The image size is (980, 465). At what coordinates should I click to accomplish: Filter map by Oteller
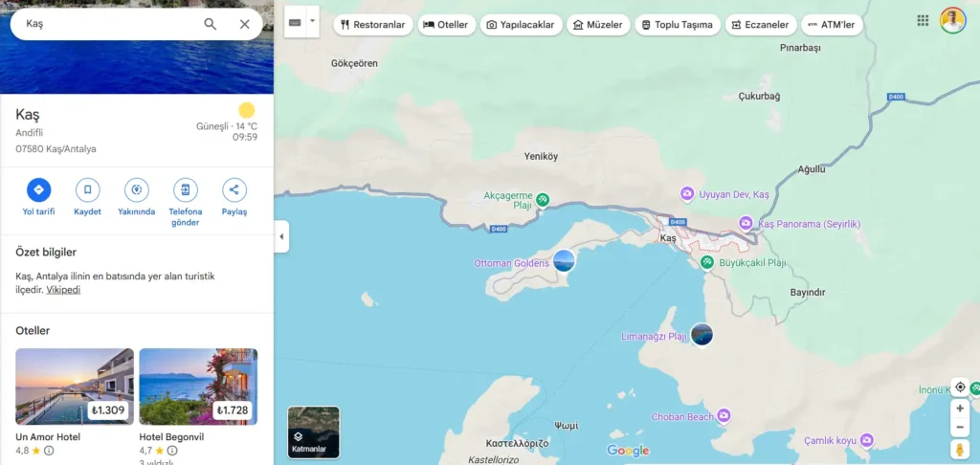(x=446, y=25)
